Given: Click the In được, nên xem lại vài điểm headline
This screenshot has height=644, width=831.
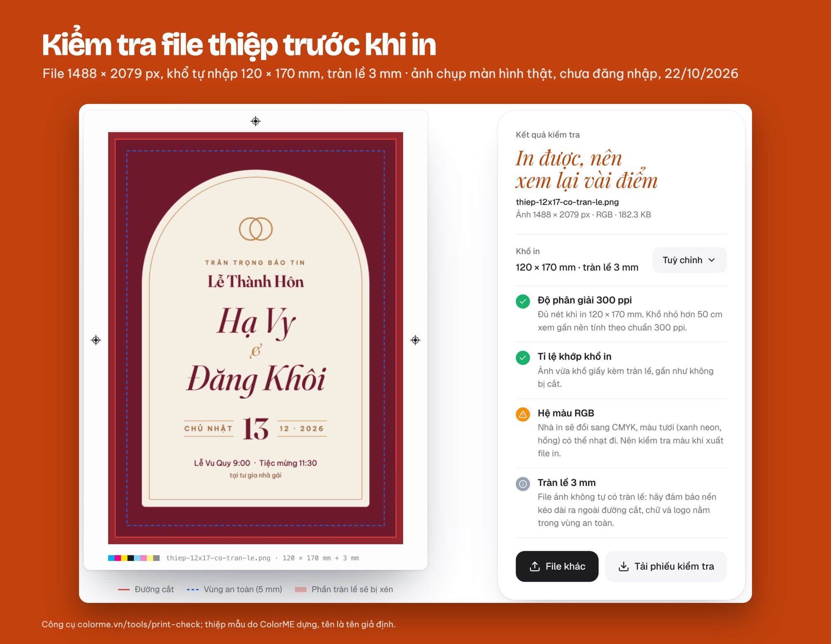Looking at the screenshot, I should 586,170.
